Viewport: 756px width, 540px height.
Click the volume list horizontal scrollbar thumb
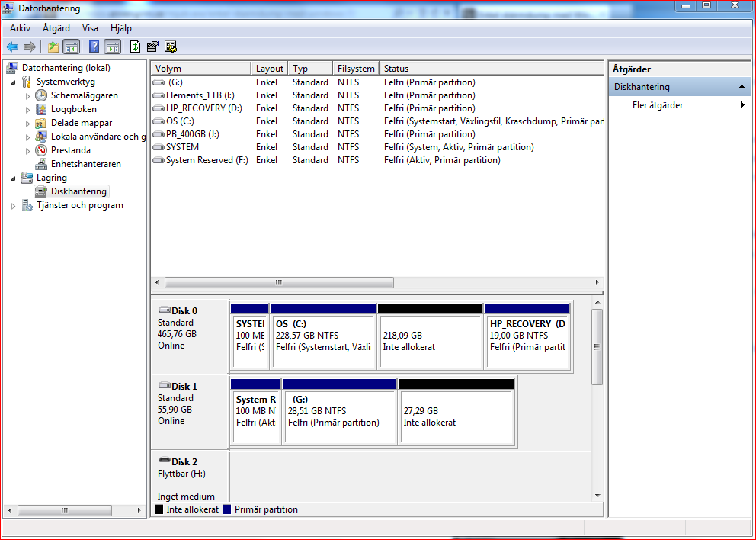tap(279, 283)
